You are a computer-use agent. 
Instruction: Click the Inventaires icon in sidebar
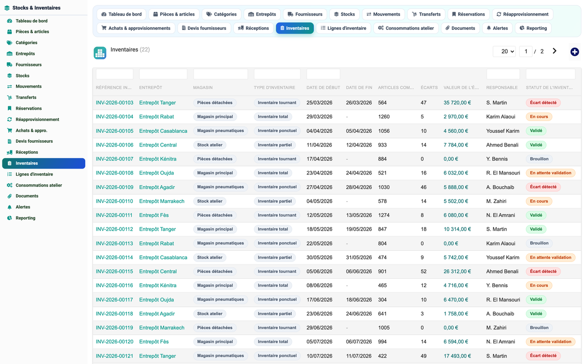point(9,163)
